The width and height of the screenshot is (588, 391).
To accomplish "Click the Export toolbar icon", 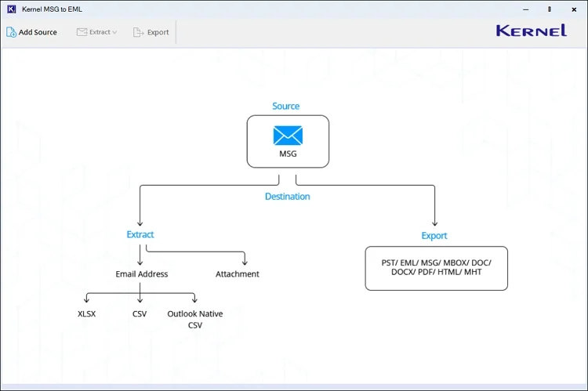I will [139, 32].
